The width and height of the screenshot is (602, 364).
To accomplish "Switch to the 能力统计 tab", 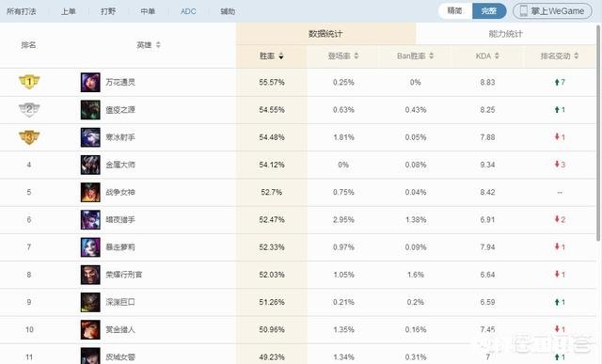I will tap(506, 34).
